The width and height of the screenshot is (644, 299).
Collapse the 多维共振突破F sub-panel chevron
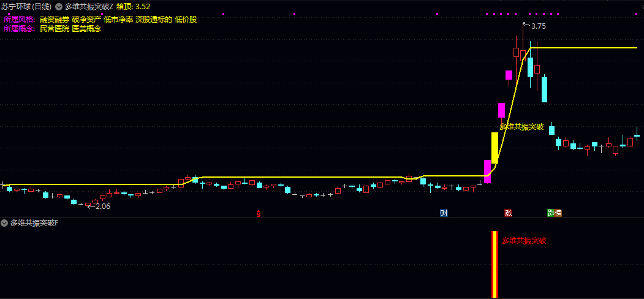(x=4, y=223)
